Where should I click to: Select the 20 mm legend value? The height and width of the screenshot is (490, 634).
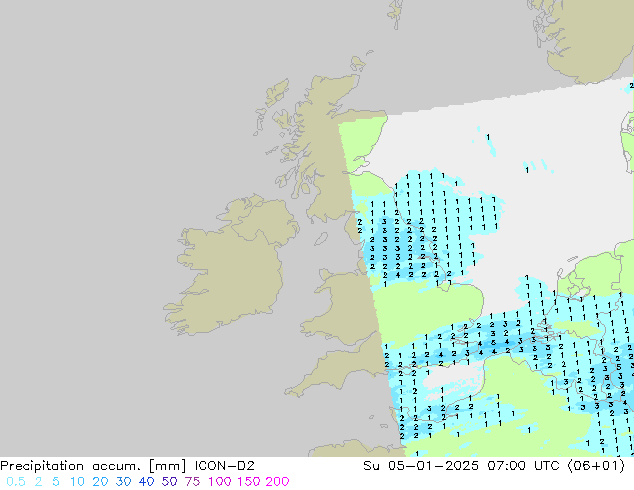click(x=100, y=482)
